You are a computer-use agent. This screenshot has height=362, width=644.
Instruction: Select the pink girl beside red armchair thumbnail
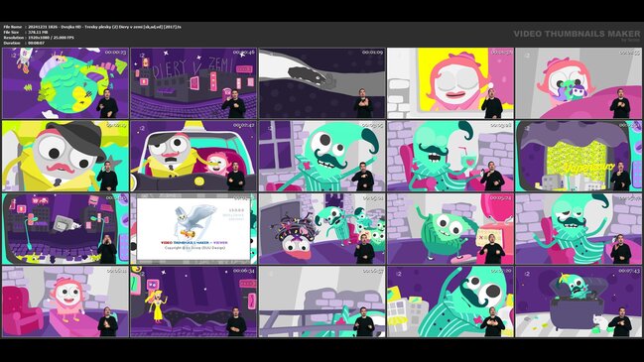[65, 302]
